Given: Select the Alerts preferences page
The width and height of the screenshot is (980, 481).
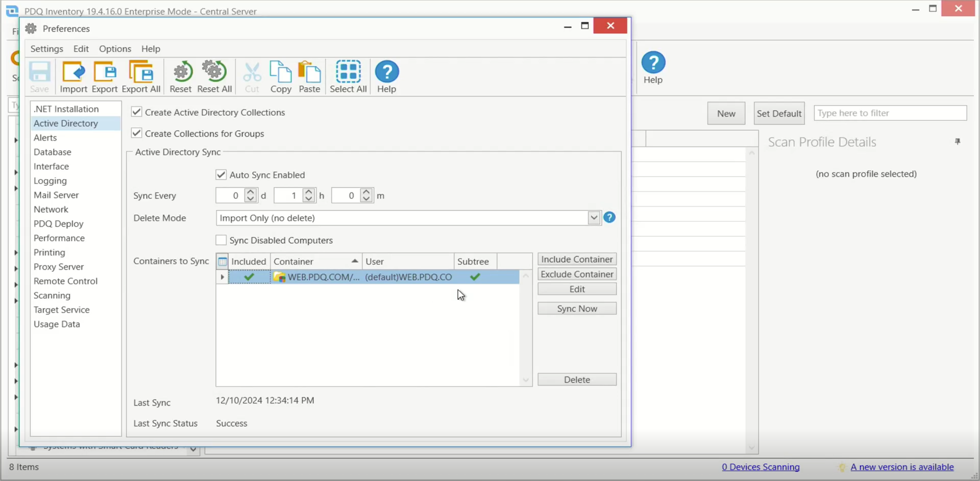Looking at the screenshot, I should click(76, 138).
